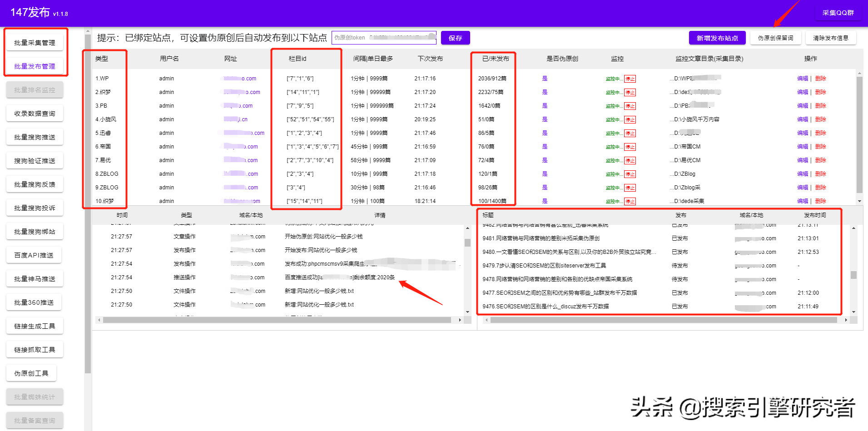Select 批量发布管理 in the sidebar
Viewport: 868px width, 431px height.
(35, 66)
